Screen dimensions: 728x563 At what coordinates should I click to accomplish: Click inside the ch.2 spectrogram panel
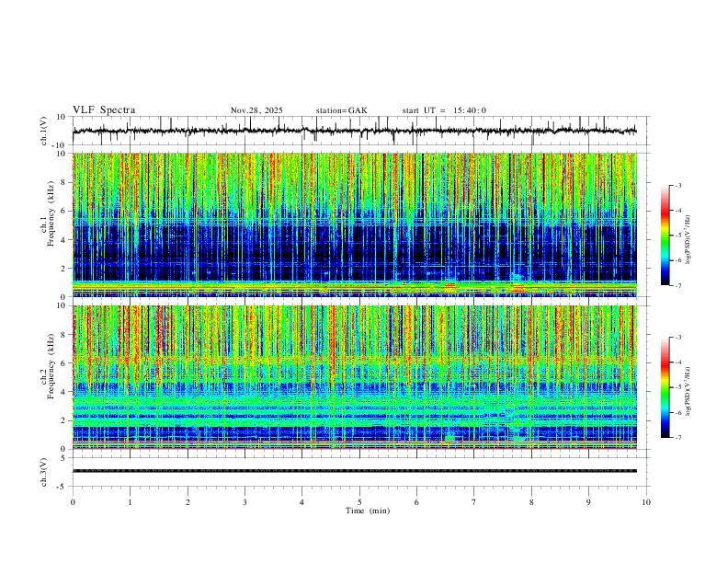[x=355, y=377]
